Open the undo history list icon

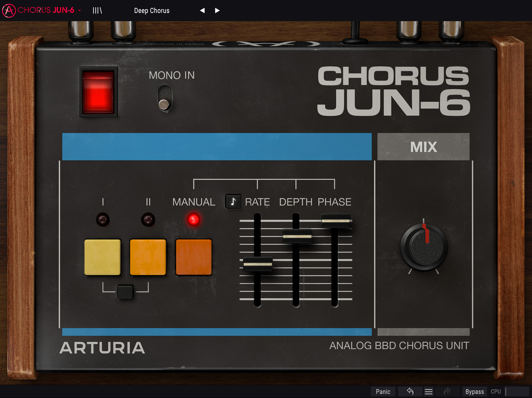tap(429, 392)
